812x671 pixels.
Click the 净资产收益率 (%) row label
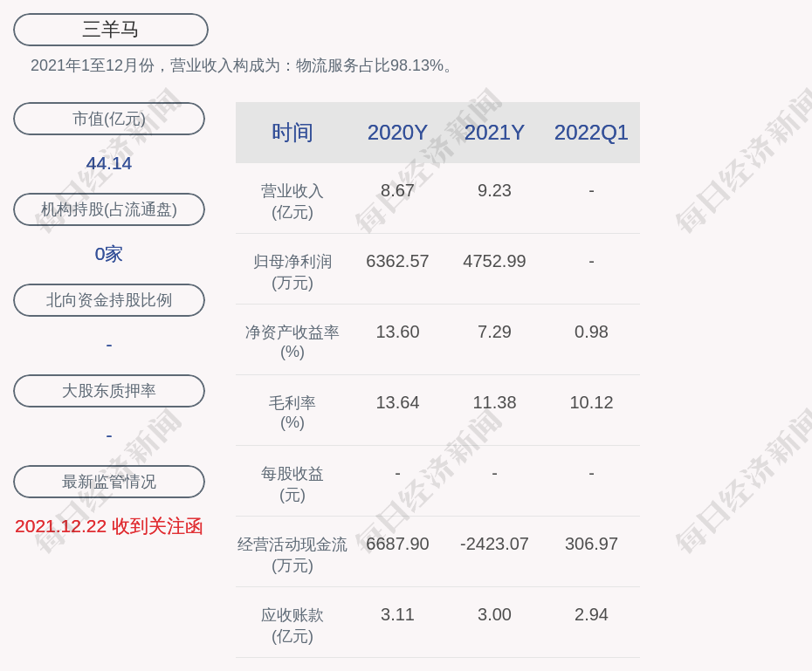[292, 342]
